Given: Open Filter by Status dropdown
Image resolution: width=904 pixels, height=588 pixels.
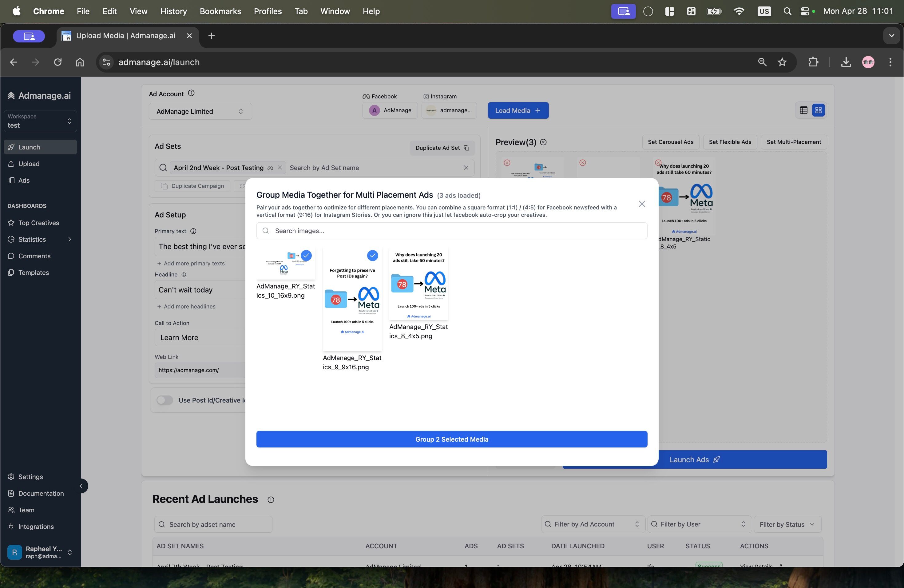Looking at the screenshot, I should (x=787, y=524).
